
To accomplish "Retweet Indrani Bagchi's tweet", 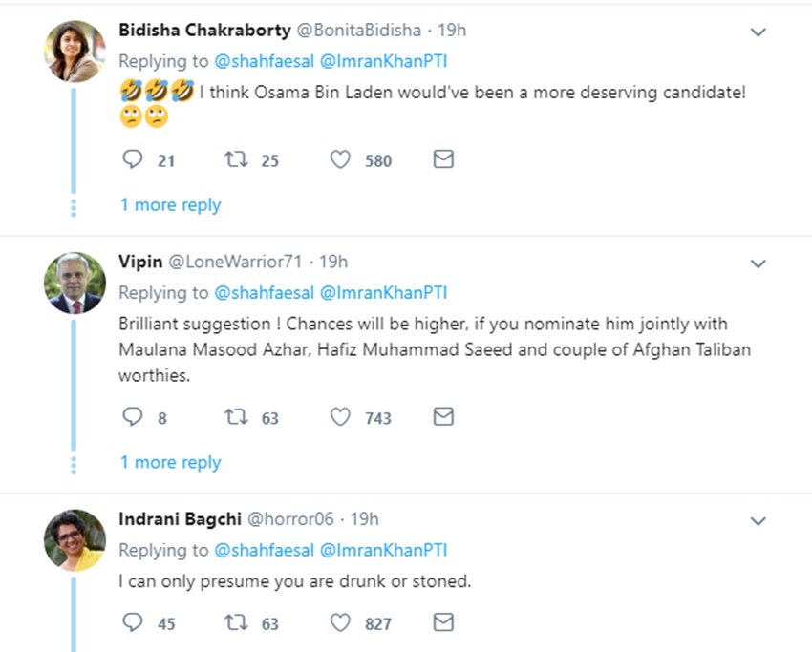I will [235, 623].
